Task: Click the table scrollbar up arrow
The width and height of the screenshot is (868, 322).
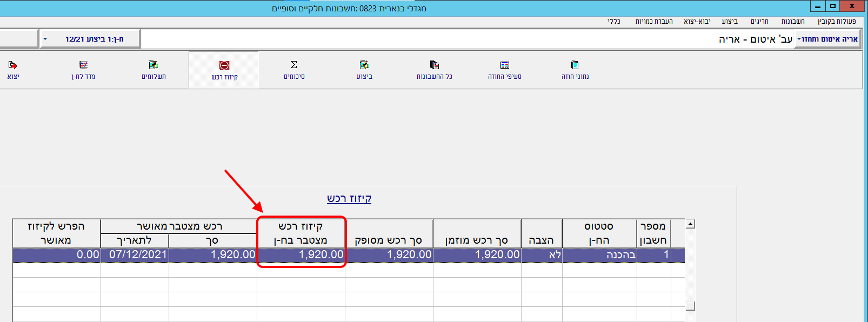Action: click(x=690, y=224)
